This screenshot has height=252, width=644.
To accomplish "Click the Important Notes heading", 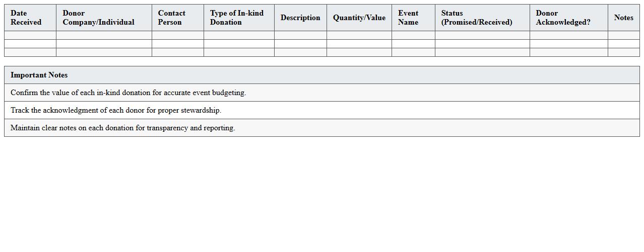I will (39, 75).
